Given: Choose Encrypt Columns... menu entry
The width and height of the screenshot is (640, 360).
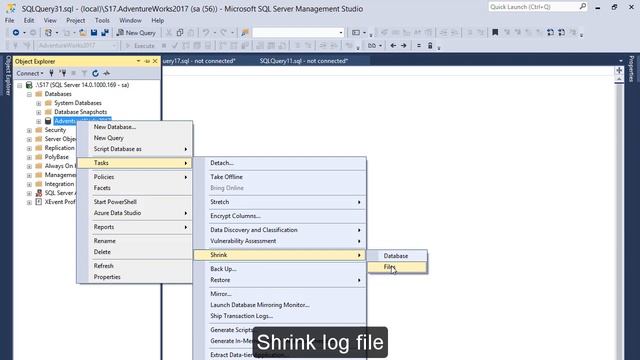Looking at the screenshot, I should tap(280, 216).
